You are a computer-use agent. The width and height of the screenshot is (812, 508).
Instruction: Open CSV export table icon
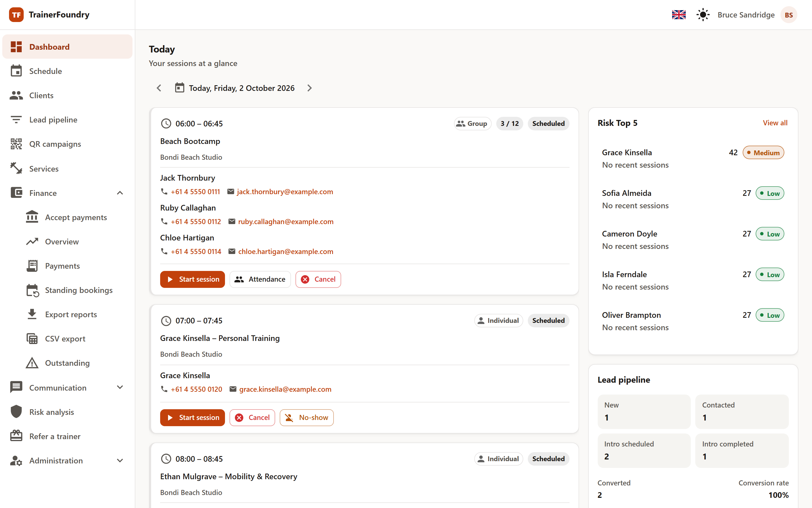click(x=32, y=339)
